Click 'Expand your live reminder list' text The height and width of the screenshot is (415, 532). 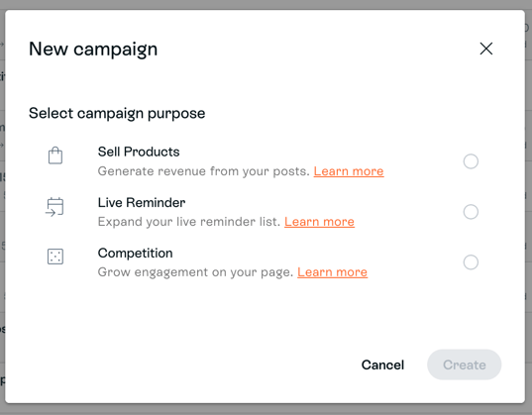(189, 222)
